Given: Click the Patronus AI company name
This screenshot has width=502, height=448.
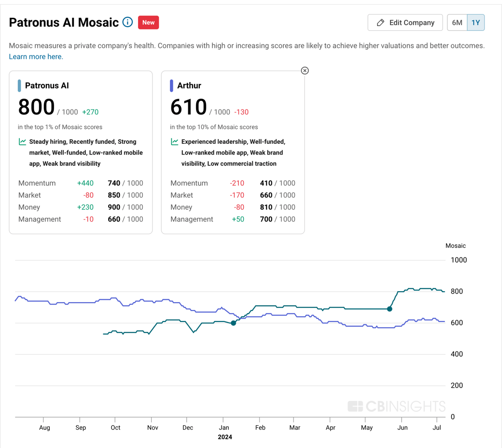Looking at the screenshot, I should (x=47, y=85).
